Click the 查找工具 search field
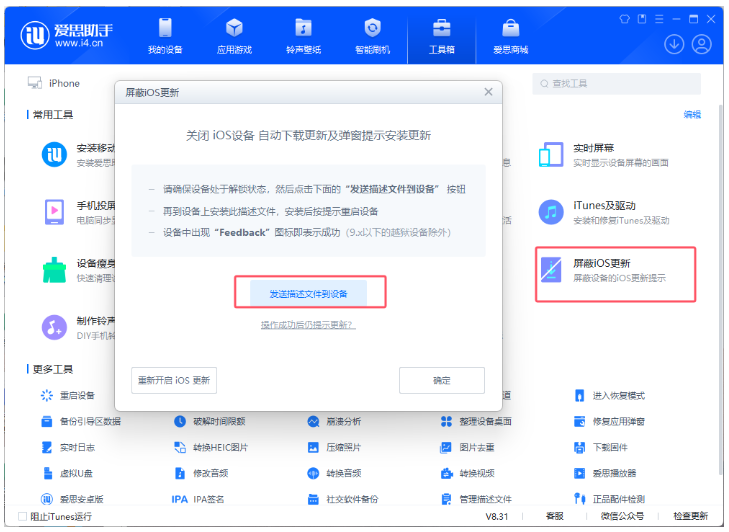This screenshot has width=729, height=532. coord(616,84)
